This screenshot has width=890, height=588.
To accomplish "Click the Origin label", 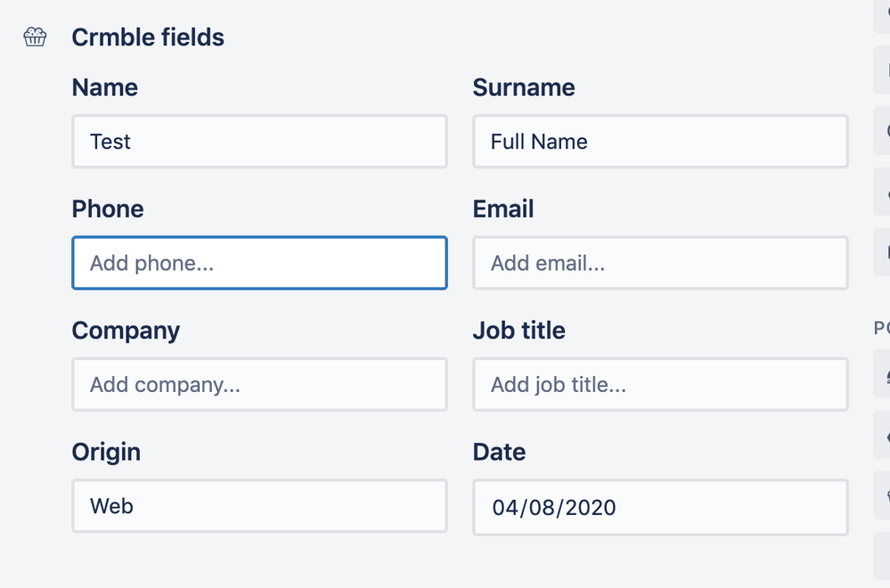I will [106, 452].
